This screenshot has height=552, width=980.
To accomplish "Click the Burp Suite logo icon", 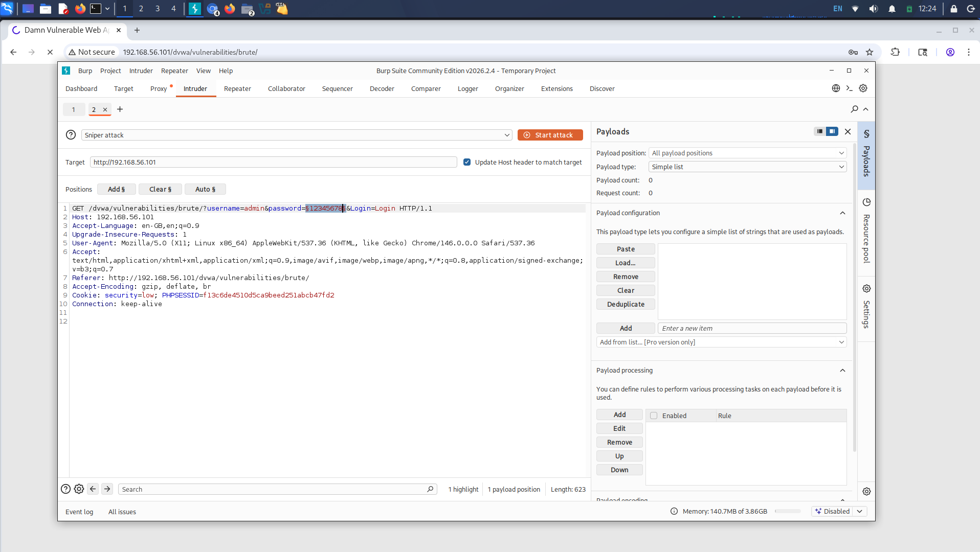I will click(x=66, y=71).
